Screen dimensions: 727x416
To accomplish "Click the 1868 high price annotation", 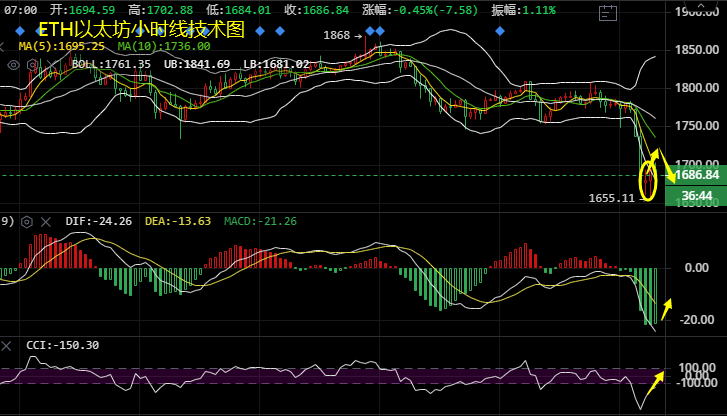I will [x=337, y=35].
